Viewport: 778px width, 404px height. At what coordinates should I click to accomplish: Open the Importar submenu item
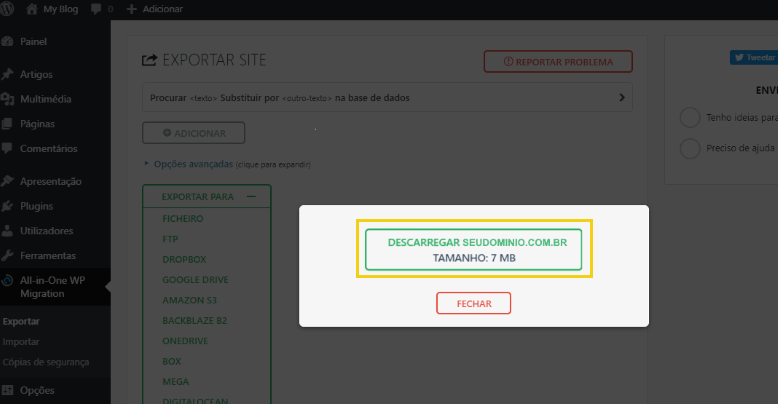[21, 342]
